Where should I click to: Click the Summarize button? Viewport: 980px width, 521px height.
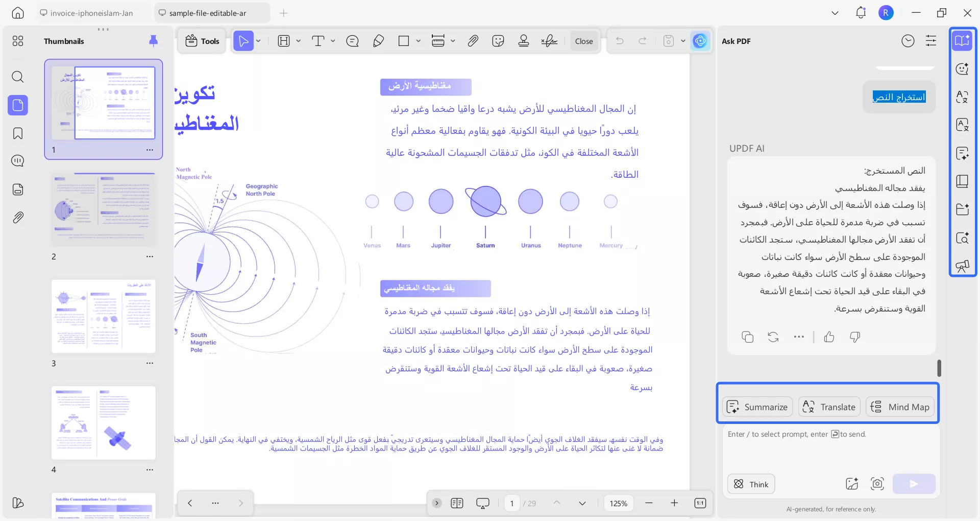757,407
